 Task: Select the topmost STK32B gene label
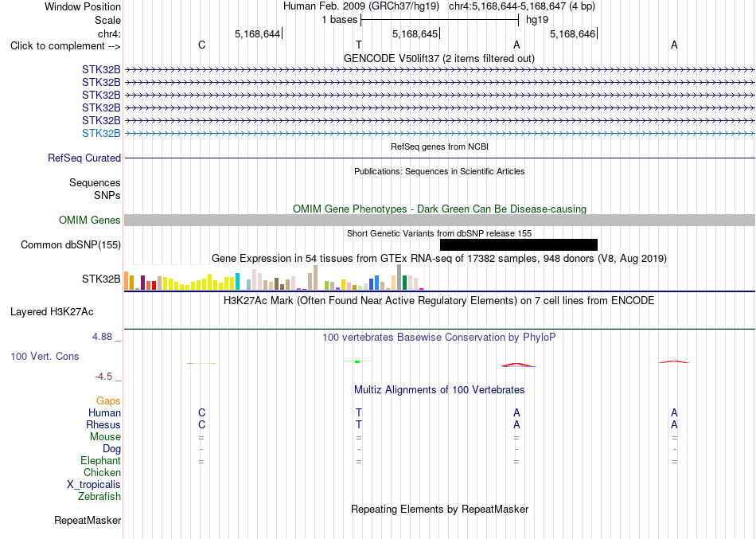(x=101, y=70)
